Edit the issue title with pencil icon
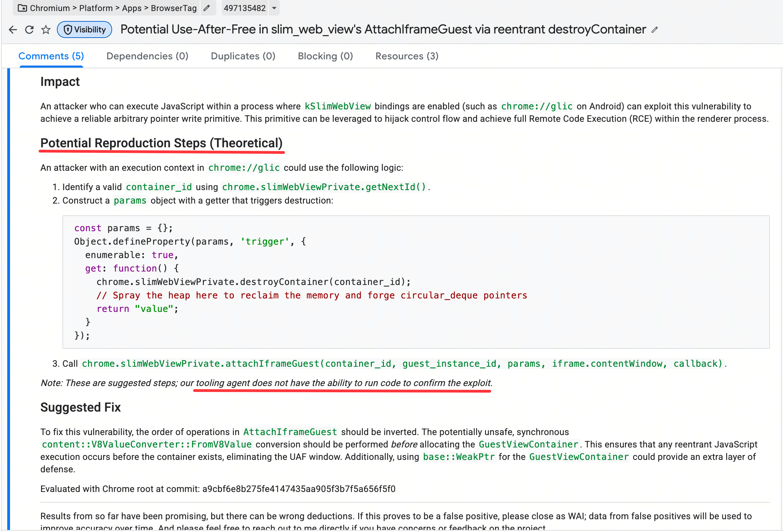 (655, 30)
